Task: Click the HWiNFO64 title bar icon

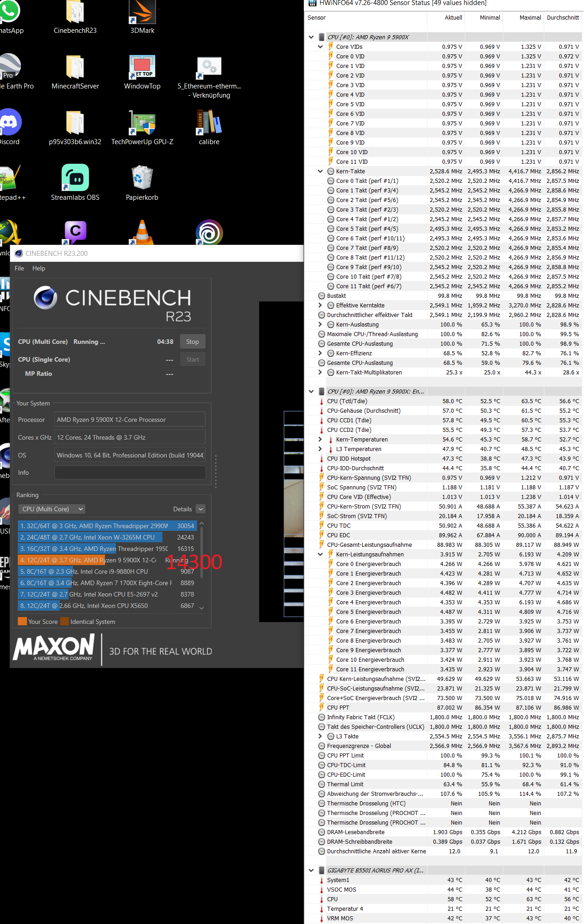Action: pos(313,3)
